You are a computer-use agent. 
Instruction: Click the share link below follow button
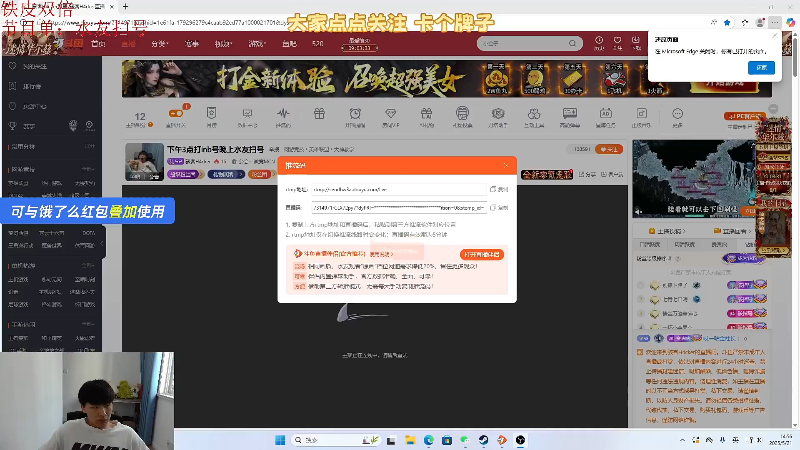pos(587,174)
